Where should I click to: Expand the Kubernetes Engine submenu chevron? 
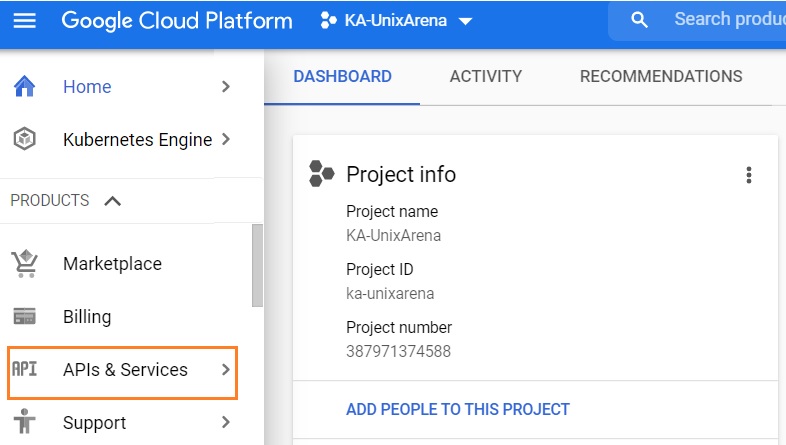(226, 139)
